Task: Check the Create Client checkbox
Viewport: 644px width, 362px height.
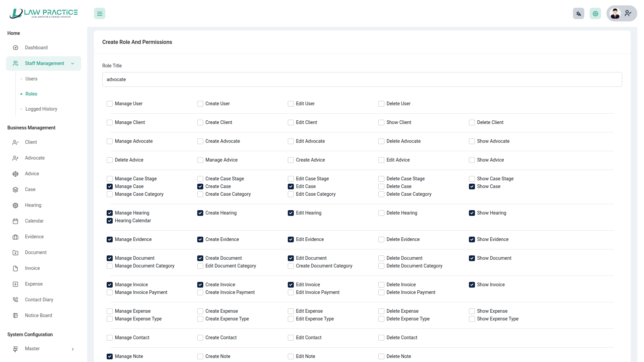Action: click(200, 123)
